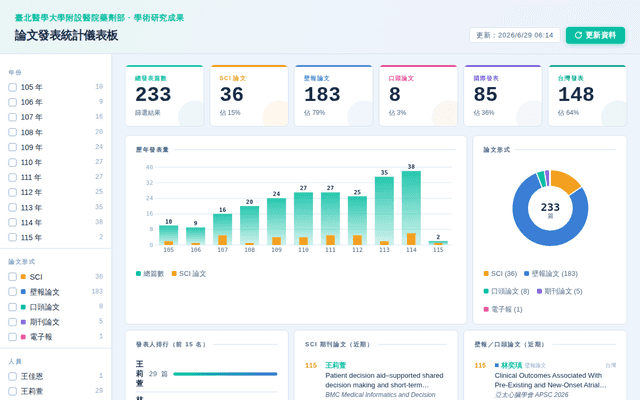
Task: Toggle the 111 年 checkbox
Action: 13,177
